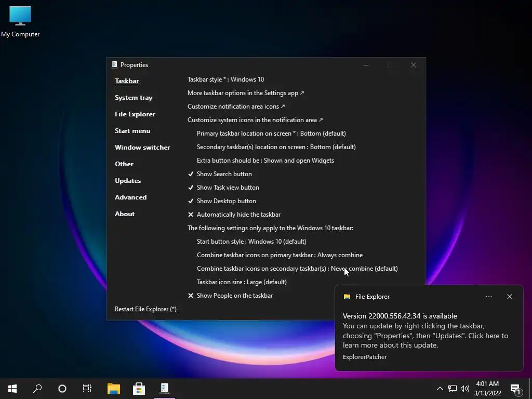Open More taskbar options in Settings app
Screen dimensions: 532x399
pyautogui.click(x=246, y=93)
